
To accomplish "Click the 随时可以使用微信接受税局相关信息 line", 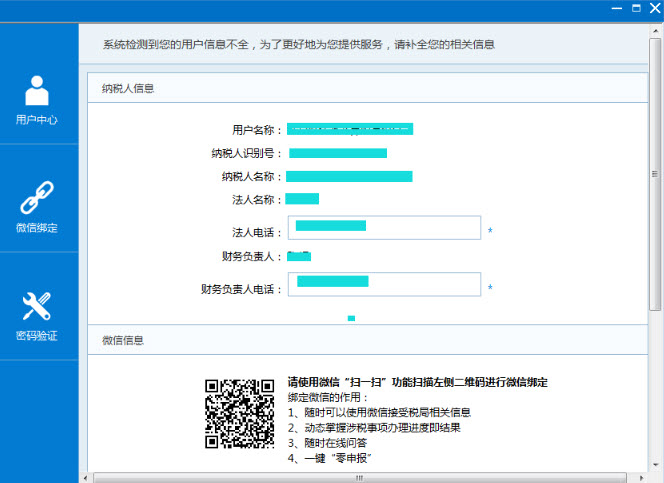I will point(379,412).
